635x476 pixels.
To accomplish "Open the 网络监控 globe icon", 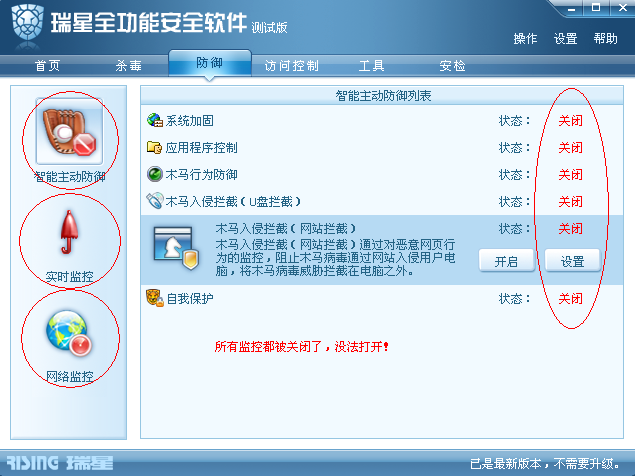I will 69,333.
